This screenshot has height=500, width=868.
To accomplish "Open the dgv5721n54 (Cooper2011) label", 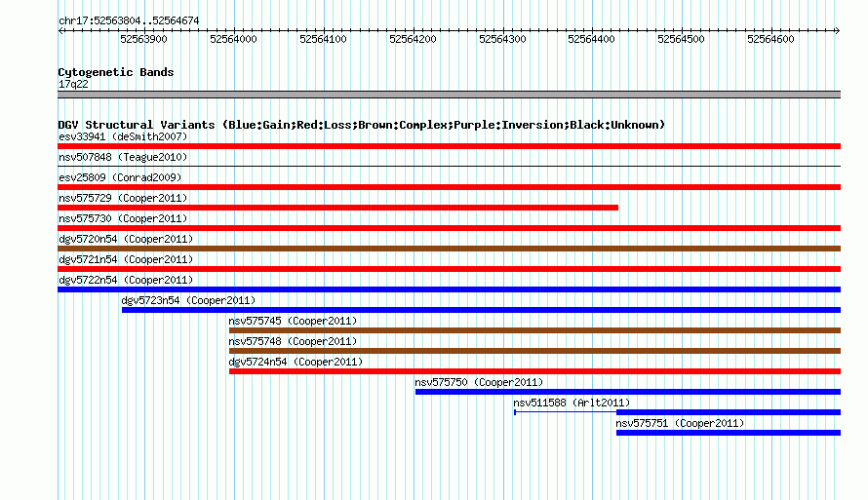I will (126, 259).
